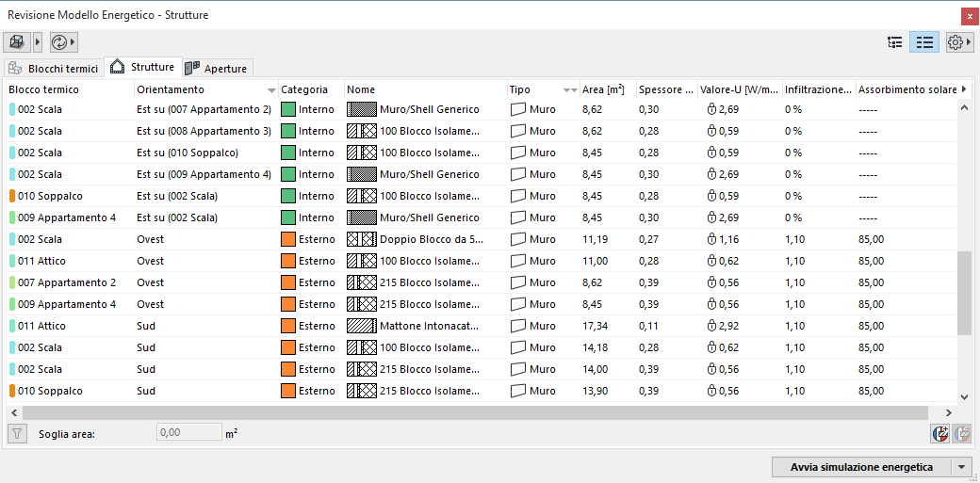
Task: Click thickness value 0,11
Action: 648,326
